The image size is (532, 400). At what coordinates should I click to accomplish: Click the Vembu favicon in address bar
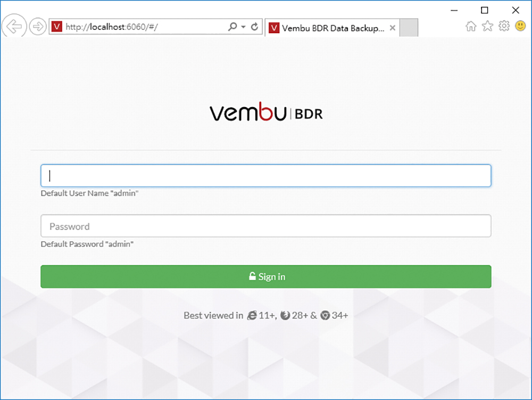(57, 27)
